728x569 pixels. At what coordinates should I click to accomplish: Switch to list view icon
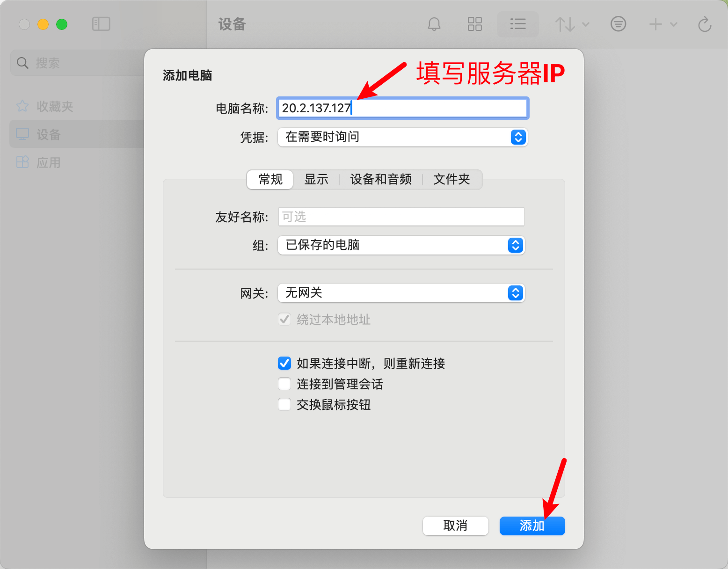(x=518, y=24)
